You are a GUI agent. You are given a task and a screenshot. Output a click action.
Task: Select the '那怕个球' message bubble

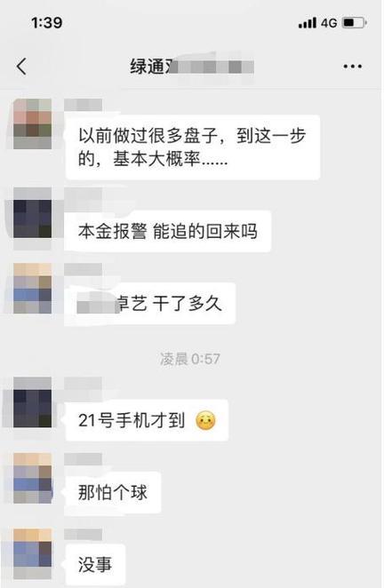(113, 492)
